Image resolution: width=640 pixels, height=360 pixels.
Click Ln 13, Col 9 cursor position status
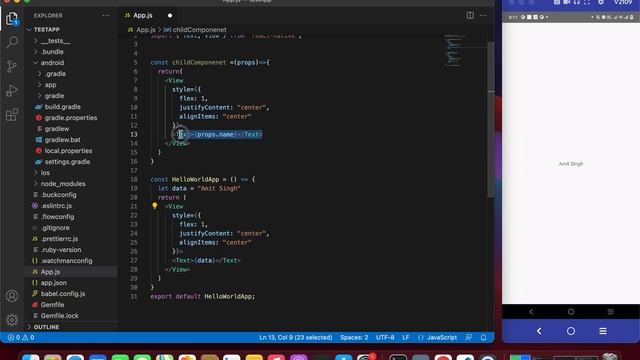coord(296,338)
